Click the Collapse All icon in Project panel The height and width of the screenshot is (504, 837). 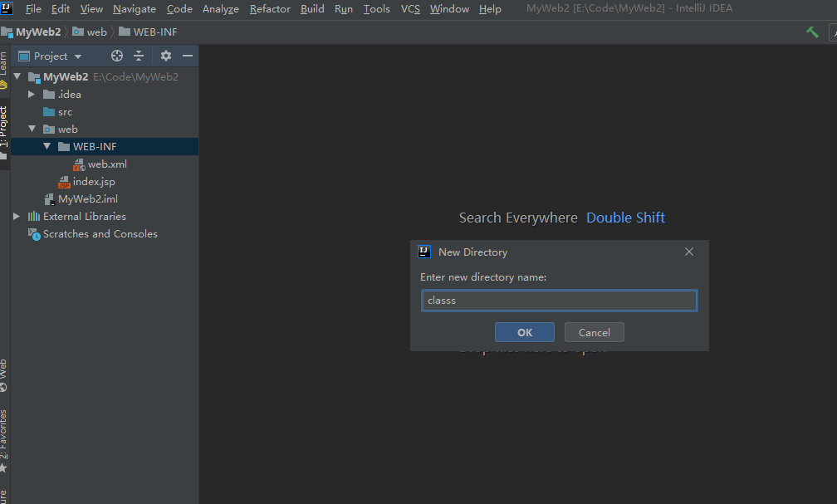pyautogui.click(x=139, y=56)
